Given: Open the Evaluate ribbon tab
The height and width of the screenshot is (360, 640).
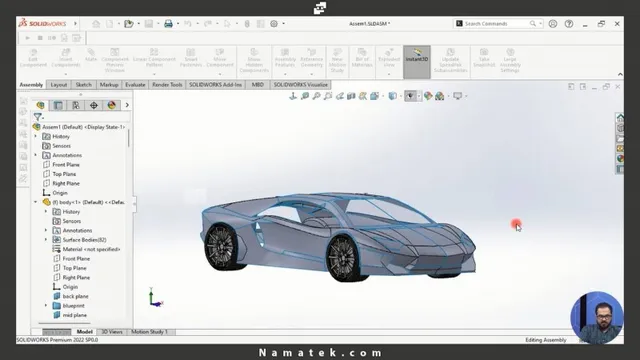Looking at the screenshot, I should [135, 84].
